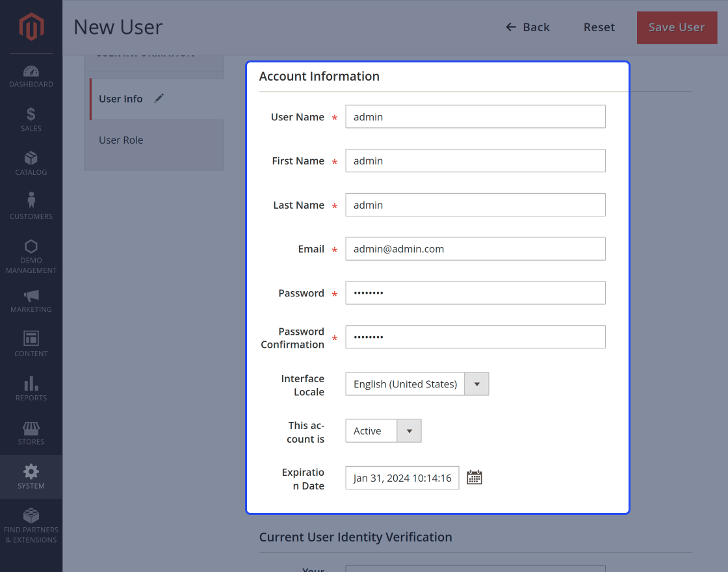This screenshot has width=728, height=572.
Task: Click the pencil icon beside User Info
Action: tap(159, 98)
